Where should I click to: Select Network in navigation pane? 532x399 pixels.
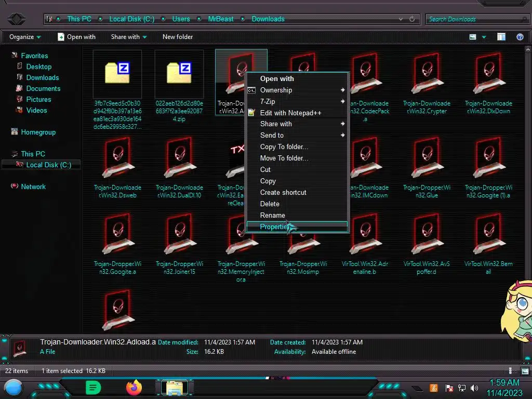pos(33,187)
